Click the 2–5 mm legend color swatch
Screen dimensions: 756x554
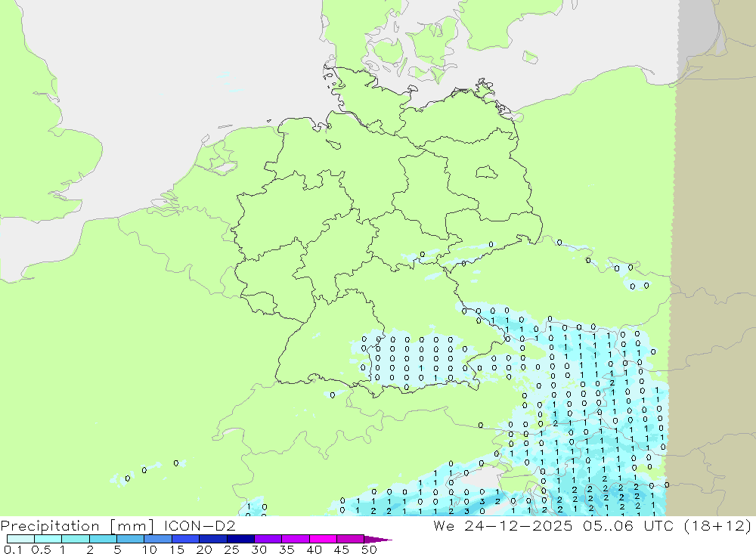[103, 539]
